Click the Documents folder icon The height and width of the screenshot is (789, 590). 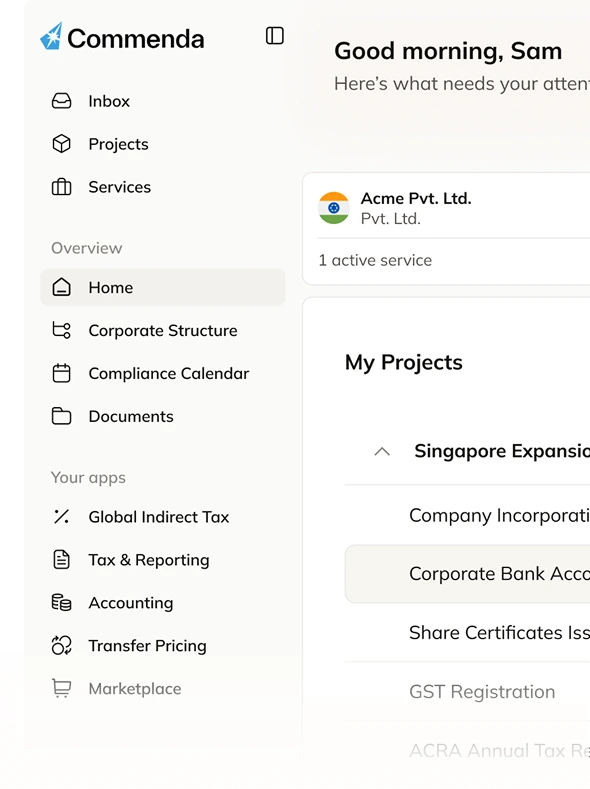click(61, 416)
